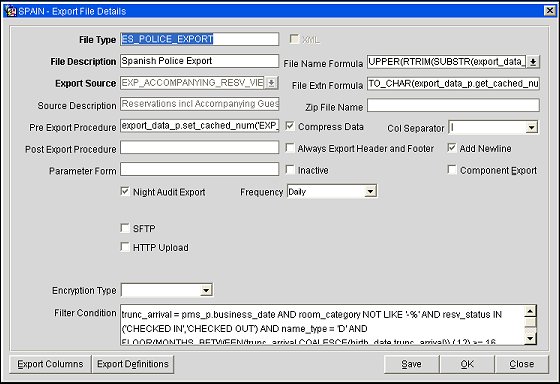Click the Close button at bottom
This screenshot has height=384, width=560.
(x=522, y=364)
